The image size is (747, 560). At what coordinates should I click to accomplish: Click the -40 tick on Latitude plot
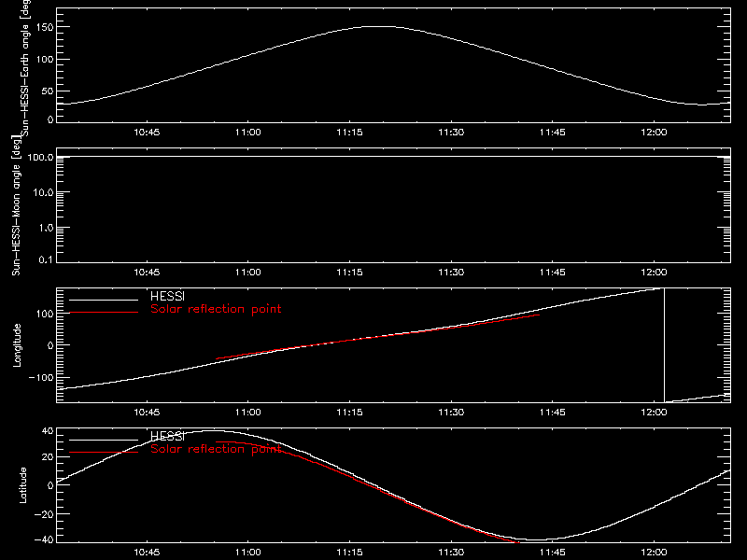pos(44,540)
